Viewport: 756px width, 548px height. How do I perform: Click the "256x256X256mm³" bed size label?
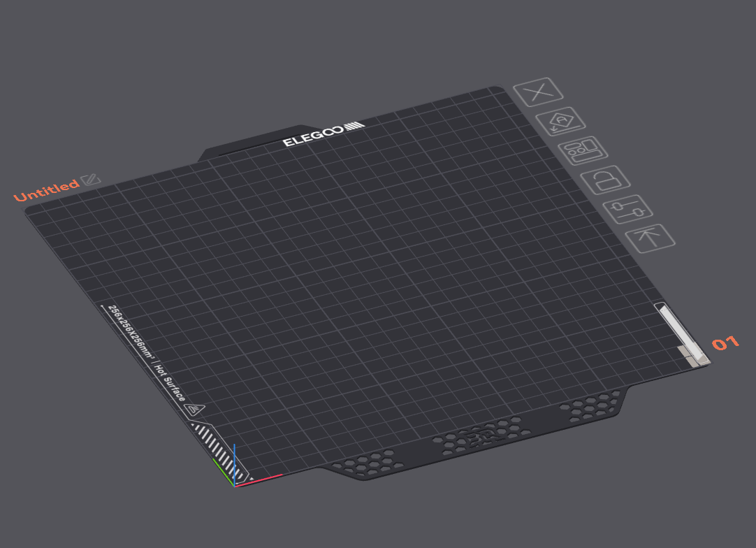tap(131, 333)
